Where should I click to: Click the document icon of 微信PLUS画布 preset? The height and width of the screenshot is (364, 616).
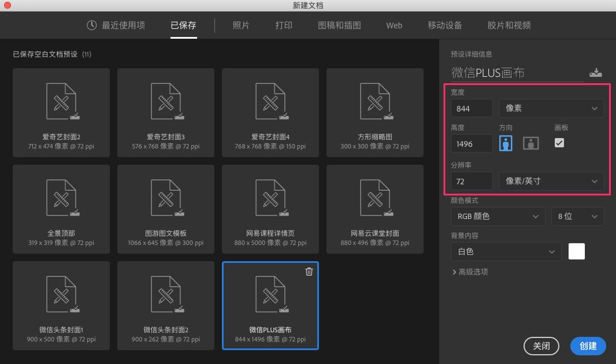pyautogui.click(x=272, y=295)
